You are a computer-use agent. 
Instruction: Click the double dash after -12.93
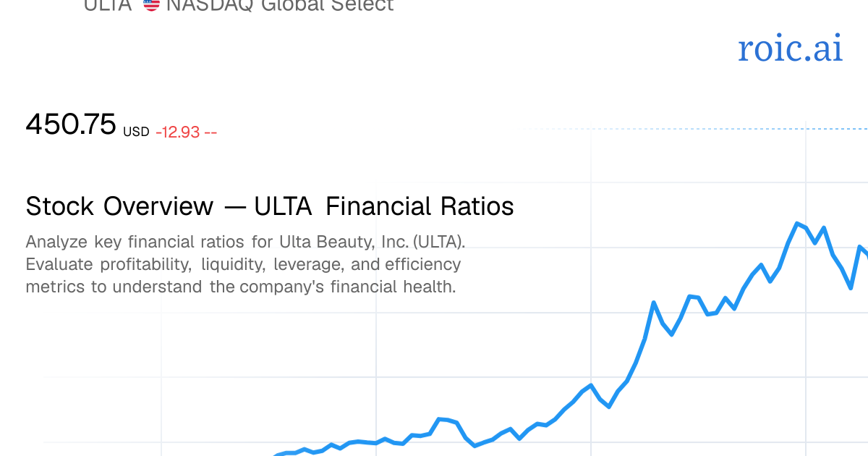click(x=210, y=132)
